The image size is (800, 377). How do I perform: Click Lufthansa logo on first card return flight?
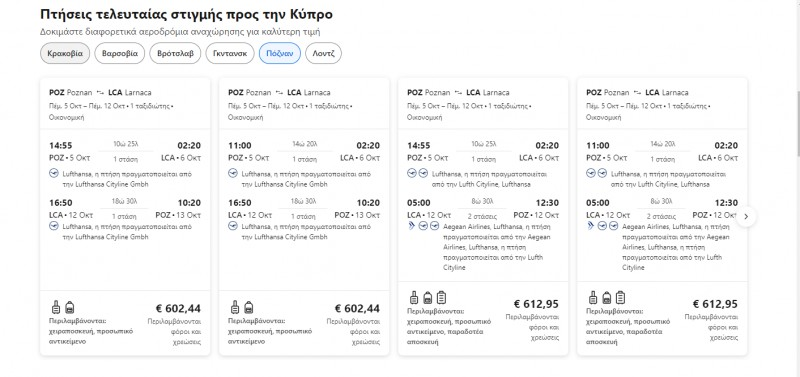54,225
